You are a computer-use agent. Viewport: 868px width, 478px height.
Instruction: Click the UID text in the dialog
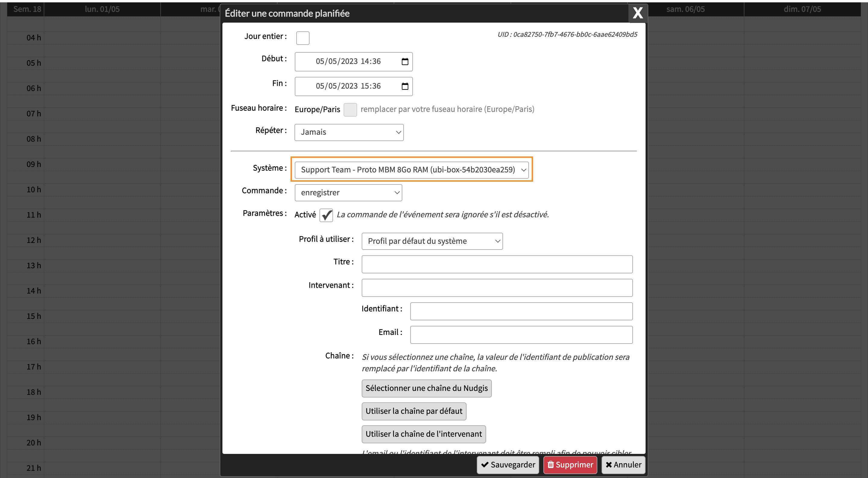[x=568, y=34]
